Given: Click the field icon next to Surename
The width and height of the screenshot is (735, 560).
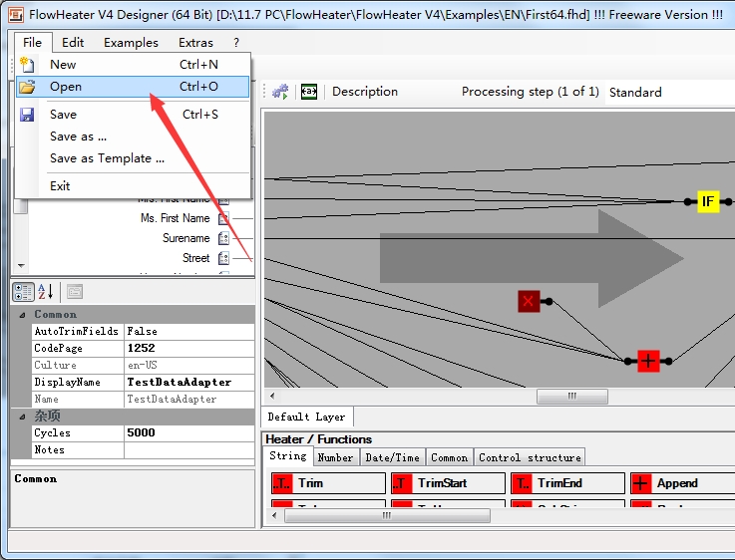Looking at the screenshot, I should [x=223, y=238].
